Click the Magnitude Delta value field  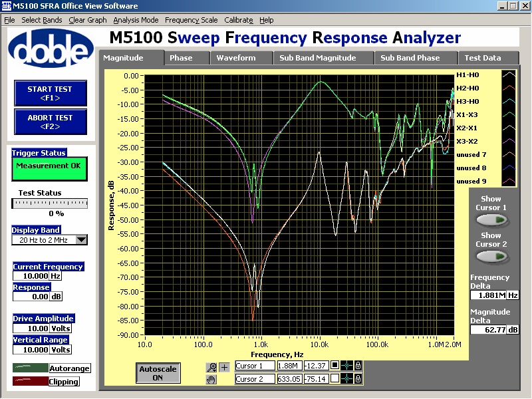489,329
